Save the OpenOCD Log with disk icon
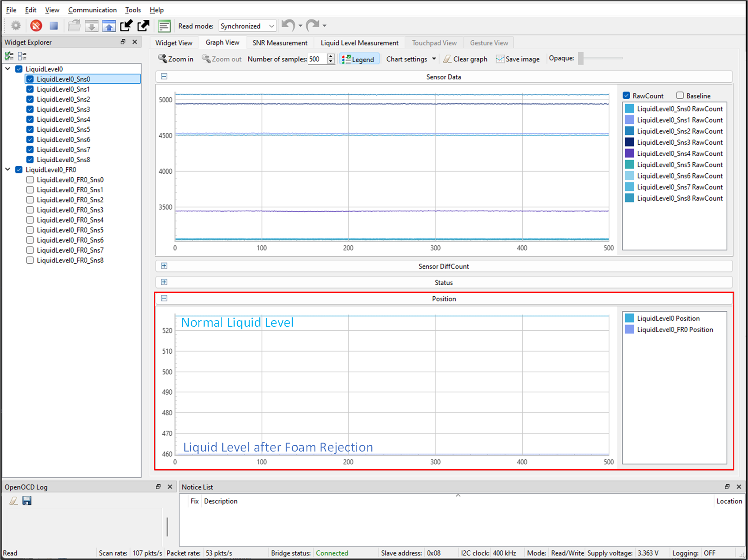 [27, 501]
